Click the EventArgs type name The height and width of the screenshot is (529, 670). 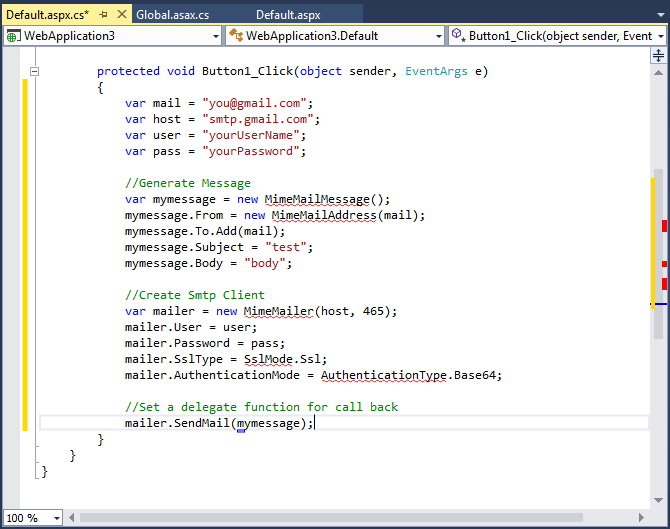pos(436,71)
